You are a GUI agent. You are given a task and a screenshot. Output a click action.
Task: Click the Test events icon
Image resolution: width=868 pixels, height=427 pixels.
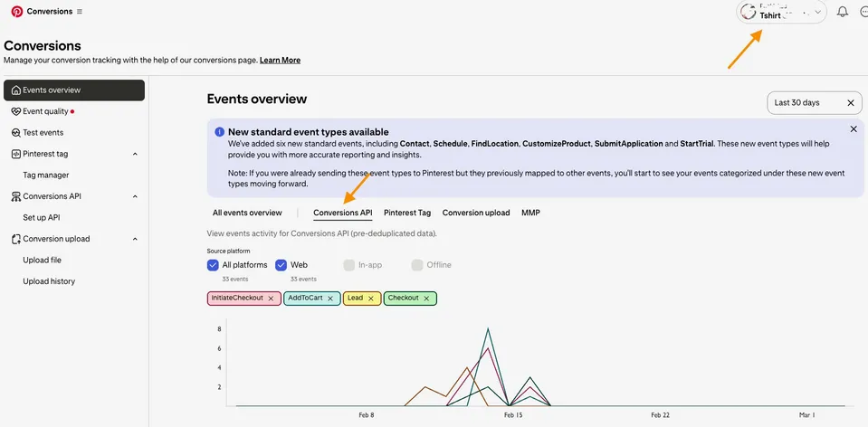[16, 133]
